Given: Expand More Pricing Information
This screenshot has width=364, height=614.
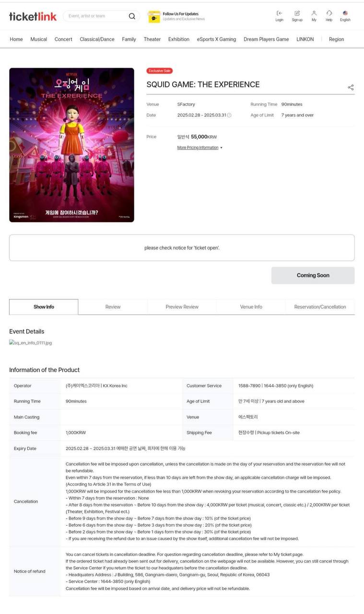Looking at the screenshot, I should (x=200, y=148).
